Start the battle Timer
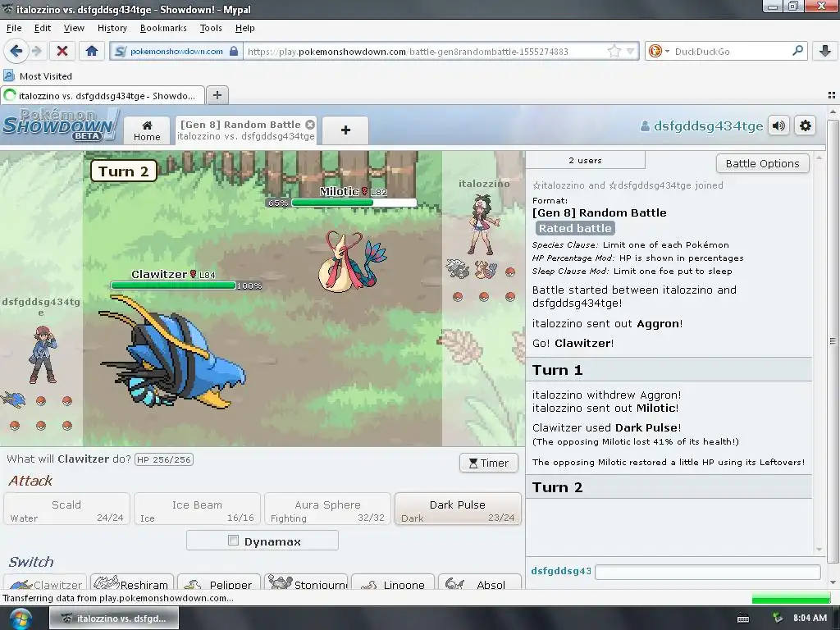840x630 pixels. pyautogui.click(x=489, y=463)
